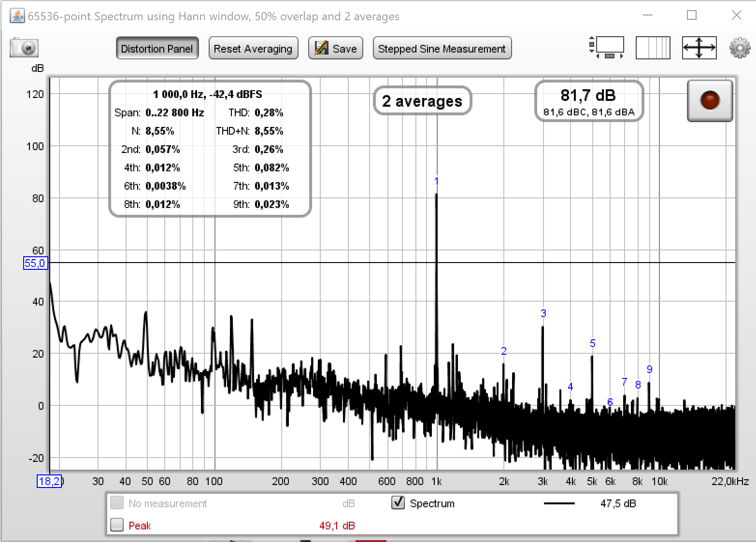Click the application icon in title bar

click(17, 16)
